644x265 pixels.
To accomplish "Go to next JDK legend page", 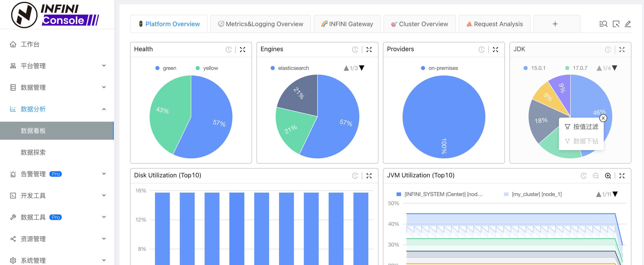I will 615,68.
